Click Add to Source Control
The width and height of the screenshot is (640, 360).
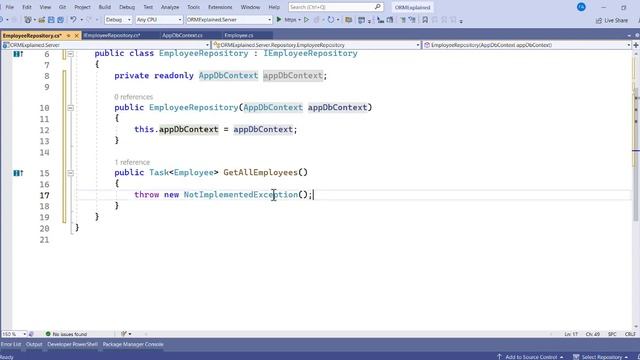click(x=530, y=357)
